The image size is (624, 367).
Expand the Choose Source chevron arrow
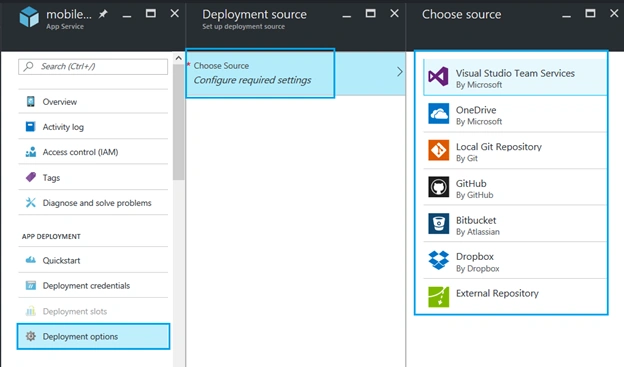[400, 72]
